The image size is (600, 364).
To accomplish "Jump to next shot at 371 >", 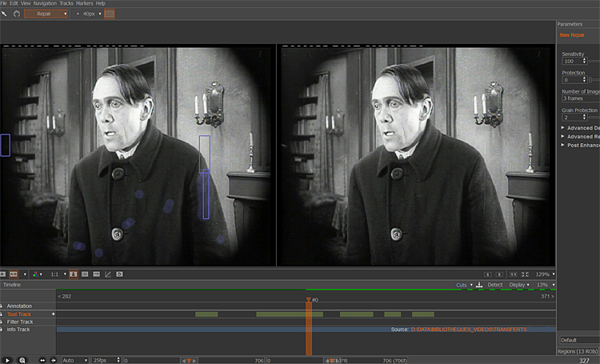I will (547, 296).
